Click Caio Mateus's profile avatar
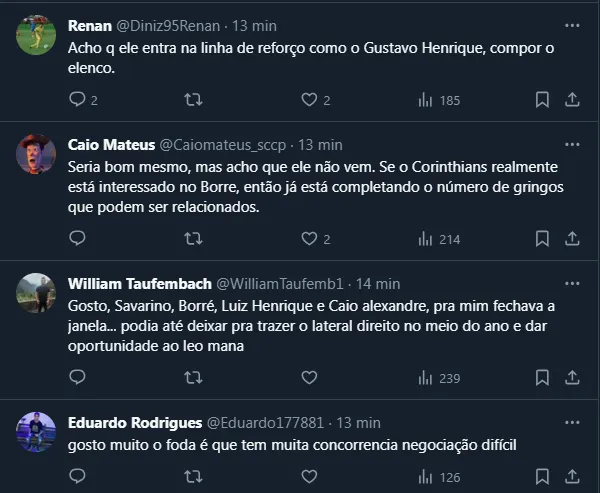Screen dimensions: 600x493 [x=36, y=154]
